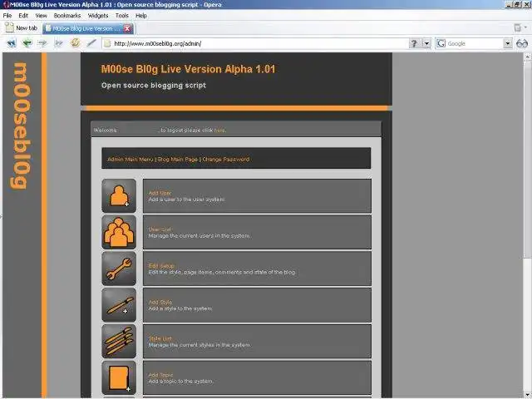Click the Opera rewind navigation button
Image resolution: width=532 pixels, height=399 pixels.
[12, 43]
